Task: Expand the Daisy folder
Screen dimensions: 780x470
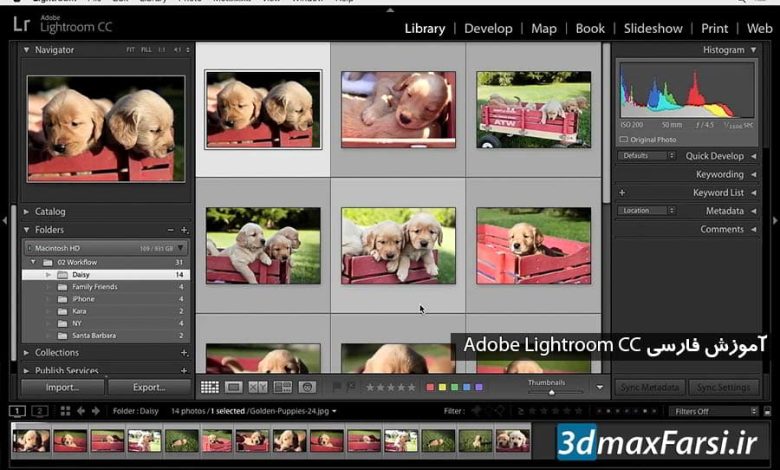Action: click(x=48, y=275)
